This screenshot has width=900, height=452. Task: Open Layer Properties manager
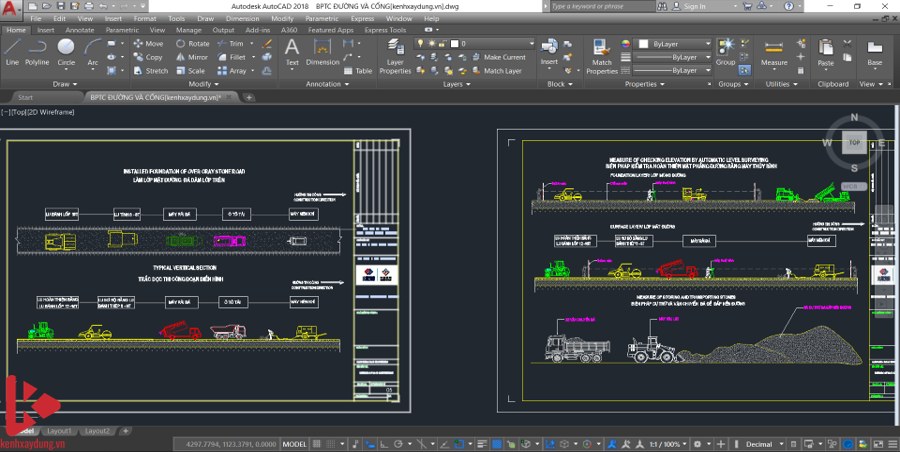395,54
